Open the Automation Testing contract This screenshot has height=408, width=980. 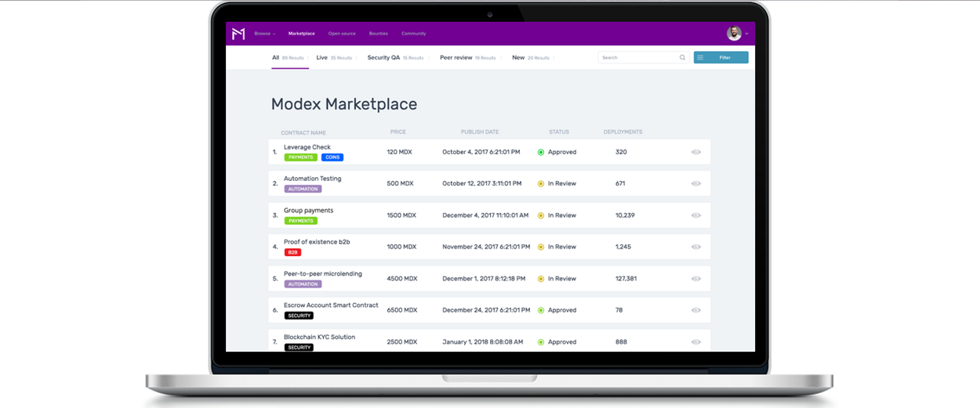(x=313, y=179)
